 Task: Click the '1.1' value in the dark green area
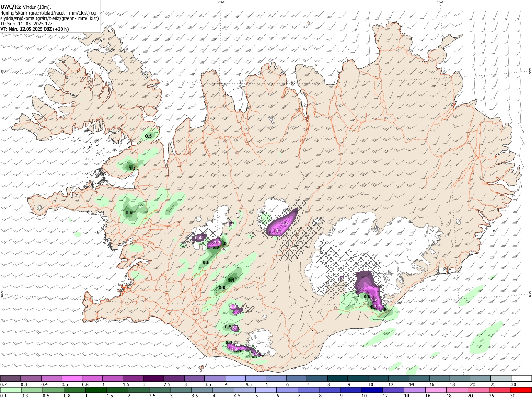[232, 280]
